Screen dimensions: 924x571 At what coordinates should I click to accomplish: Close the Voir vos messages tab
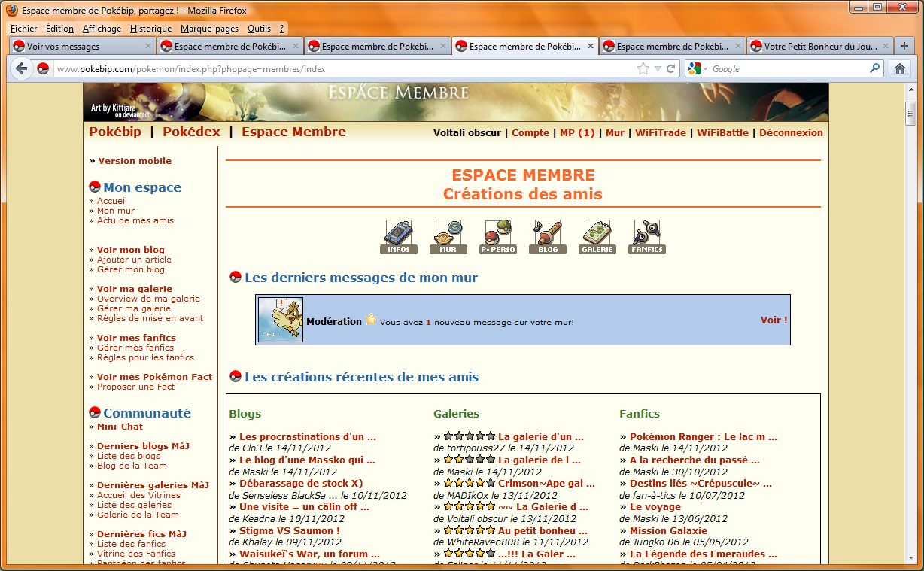(x=147, y=46)
